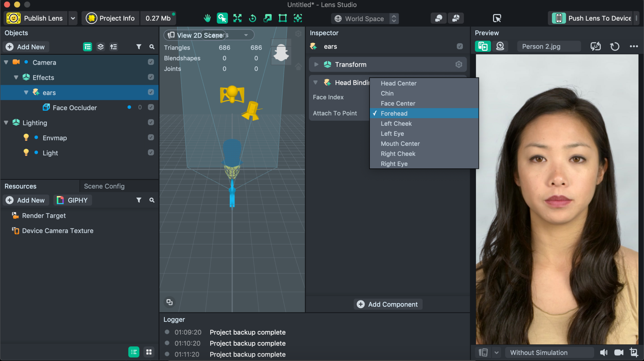Image resolution: width=644 pixels, height=361 pixels.
Task: Open the GIPHY resource browser
Action: (x=72, y=200)
